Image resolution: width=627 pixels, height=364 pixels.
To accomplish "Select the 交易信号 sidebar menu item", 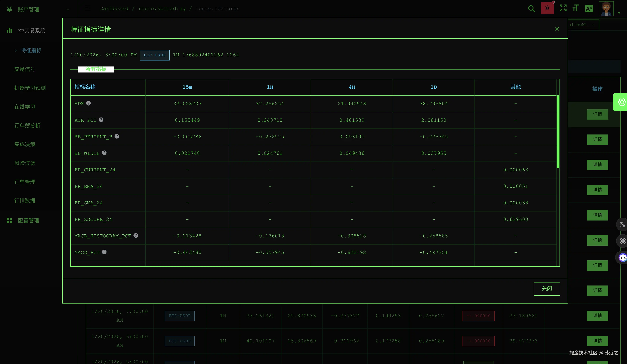I will 25,69.
